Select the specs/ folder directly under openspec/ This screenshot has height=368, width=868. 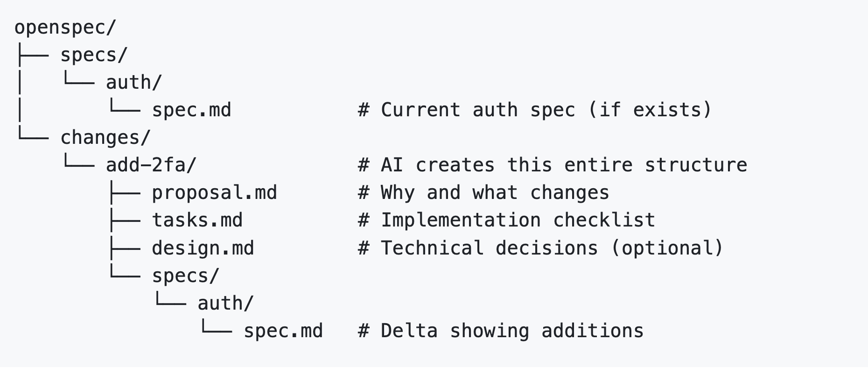coord(93,55)
